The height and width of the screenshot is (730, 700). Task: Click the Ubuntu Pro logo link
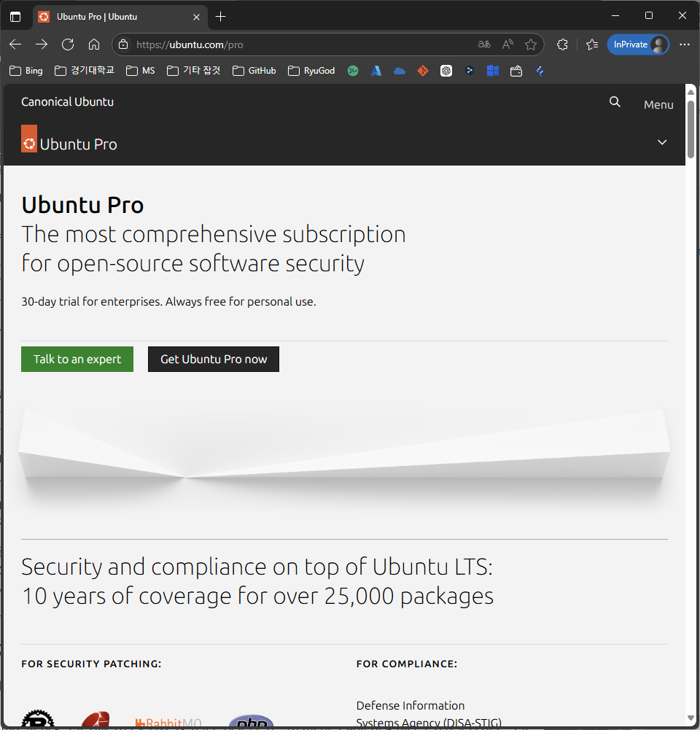tap(69, 140)
